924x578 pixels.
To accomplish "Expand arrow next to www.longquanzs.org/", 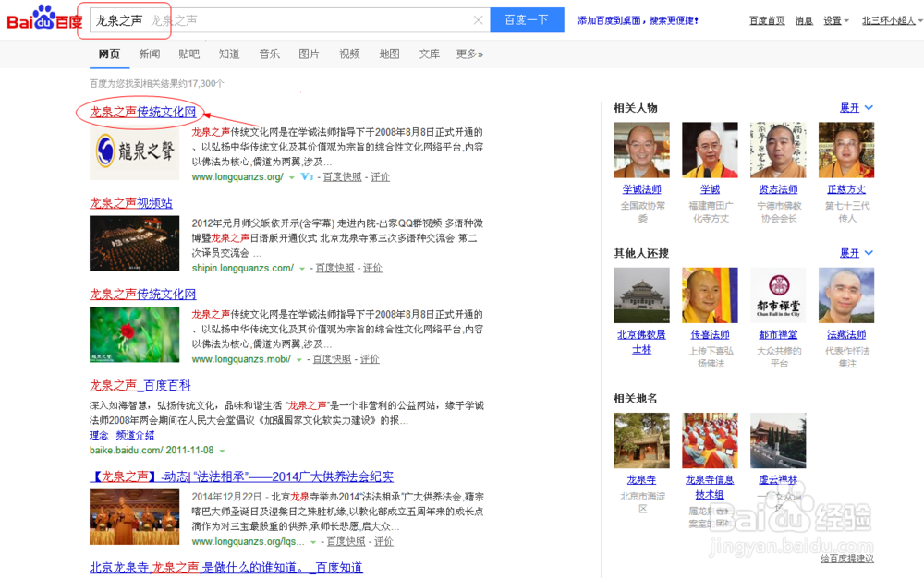I will [291, 177].
